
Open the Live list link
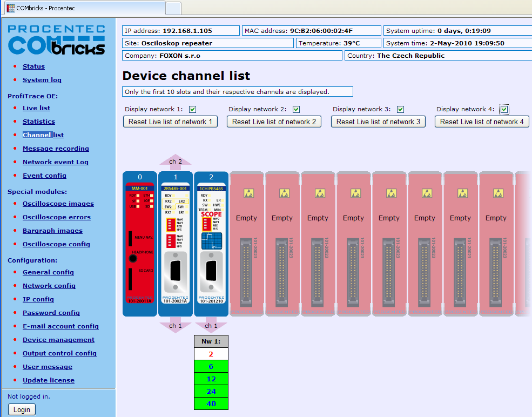(x=36, y=108)
